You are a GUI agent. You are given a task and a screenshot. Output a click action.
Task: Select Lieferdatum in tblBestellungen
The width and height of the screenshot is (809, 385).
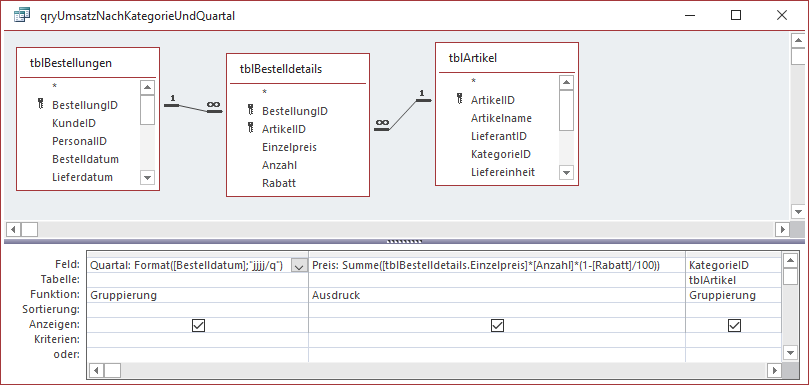coord(82,177)
